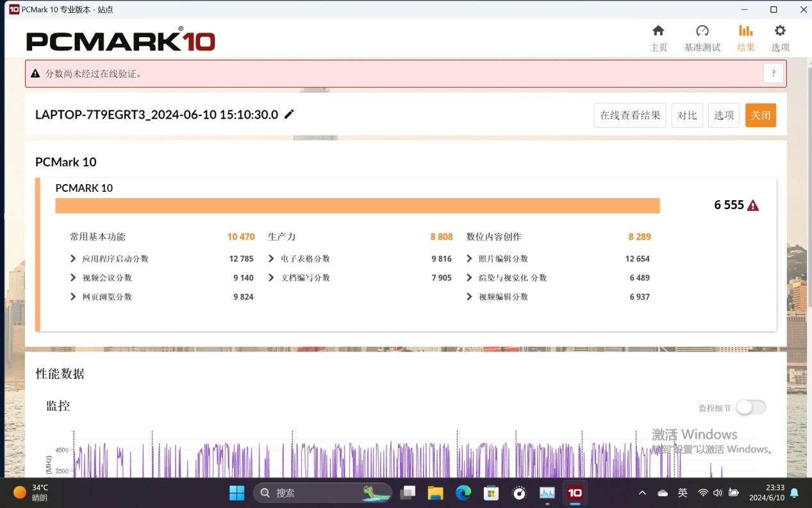Show hidden system tray icons
The width and height of the screenshot is (812, 508).
(x=642, y=493)
